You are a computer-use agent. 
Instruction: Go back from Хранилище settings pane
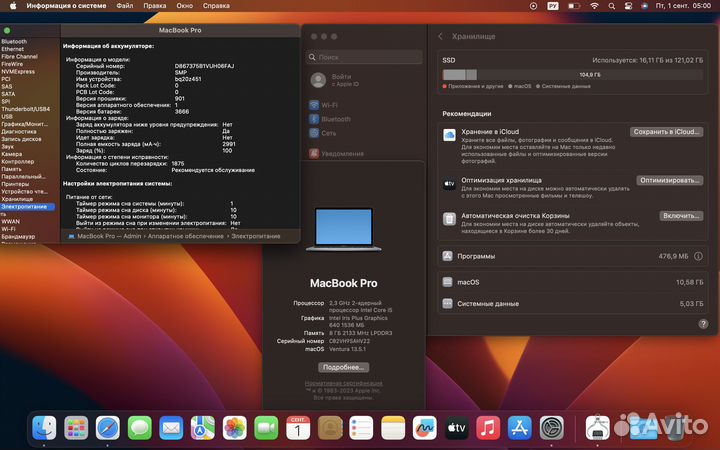pos(440,36)
